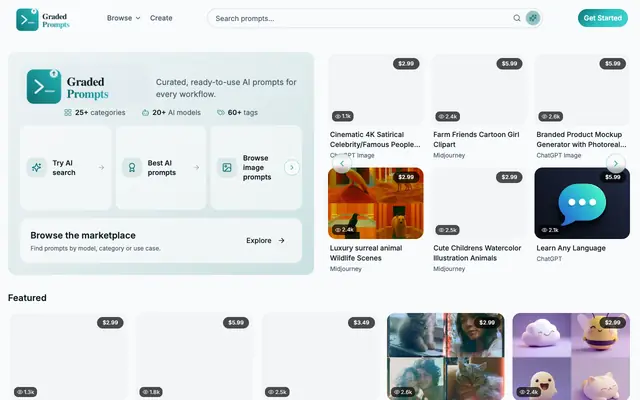Open the Featured cute 3D characters thumbnail
The image size is (640, 400).
(571, 356)
